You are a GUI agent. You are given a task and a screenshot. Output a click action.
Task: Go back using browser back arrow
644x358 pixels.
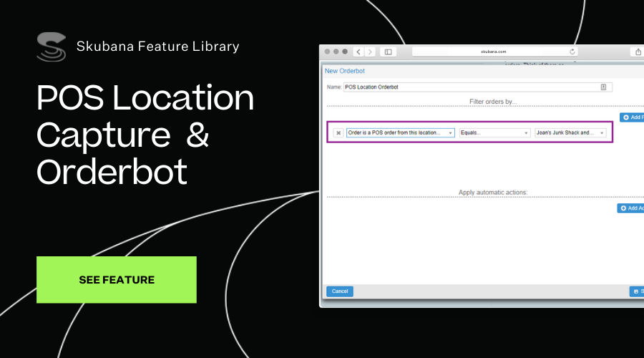(358, 52)
